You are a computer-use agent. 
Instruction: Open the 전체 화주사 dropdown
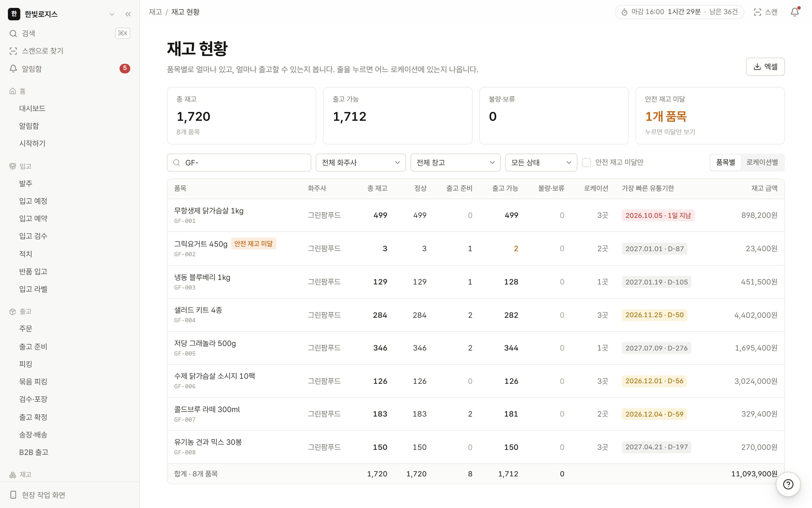tap(361, 163)
